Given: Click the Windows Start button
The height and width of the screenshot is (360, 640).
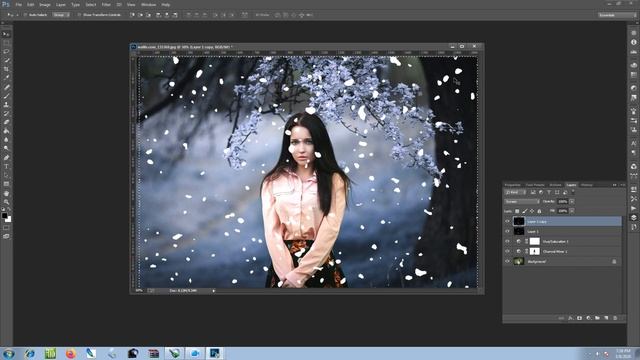Looking at the screenshot, I should pyautogui.click(x=9, y=353).
